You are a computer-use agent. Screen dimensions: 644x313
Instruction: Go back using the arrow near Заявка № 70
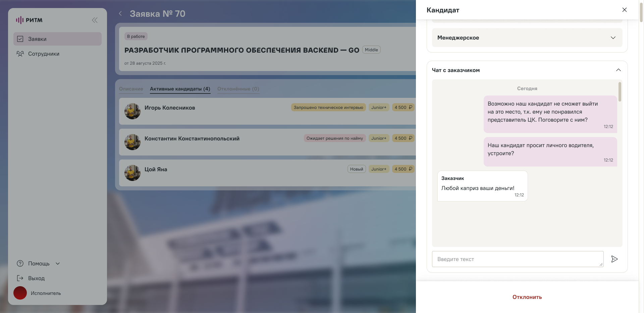point(120,13)
